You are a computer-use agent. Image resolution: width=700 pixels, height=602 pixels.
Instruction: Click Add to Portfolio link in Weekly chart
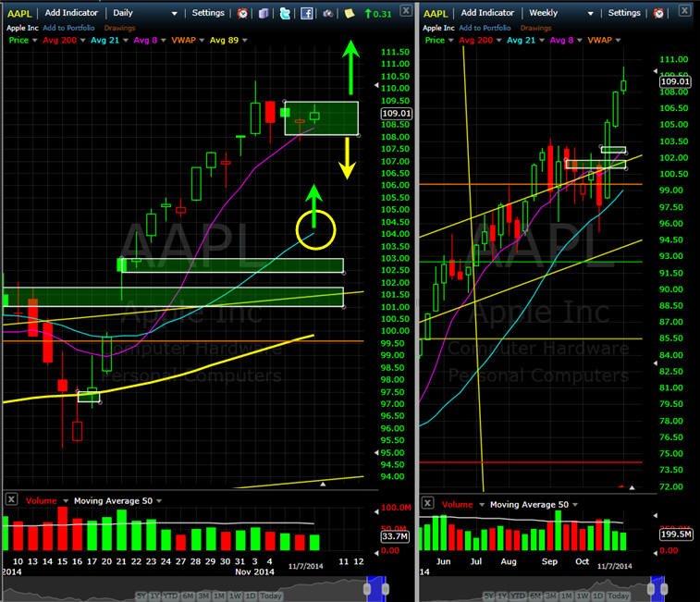(485, 28)
